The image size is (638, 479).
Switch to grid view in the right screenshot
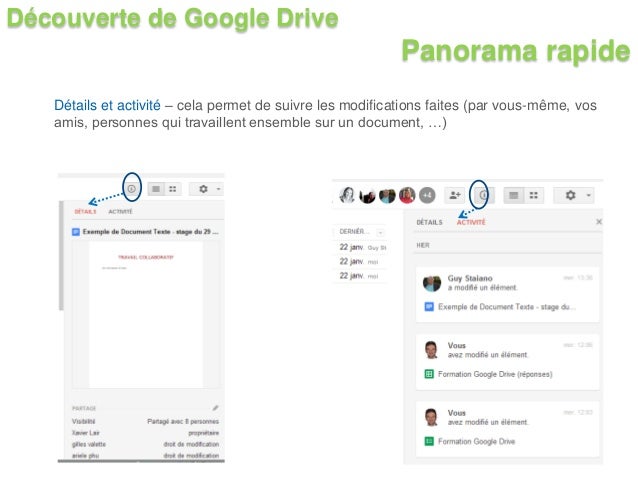click(x=534, y=196)
